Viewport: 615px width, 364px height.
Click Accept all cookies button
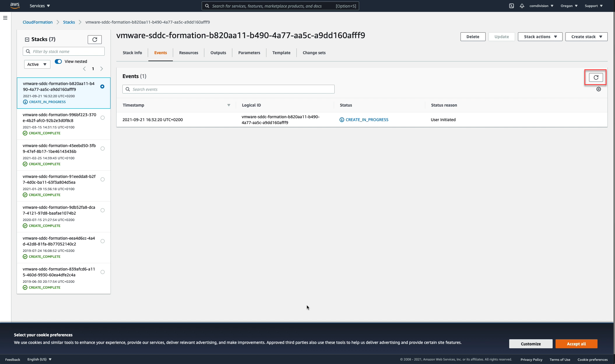[x=576, y=344]
